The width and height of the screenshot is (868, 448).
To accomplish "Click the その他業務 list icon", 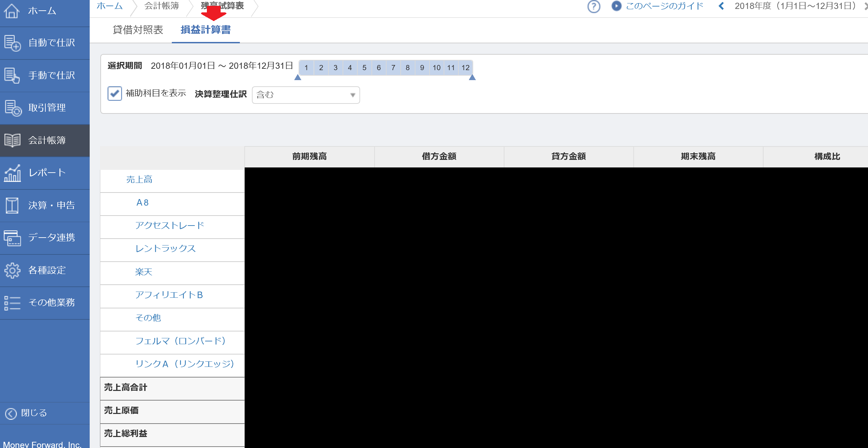I will [x=12, y=303].
